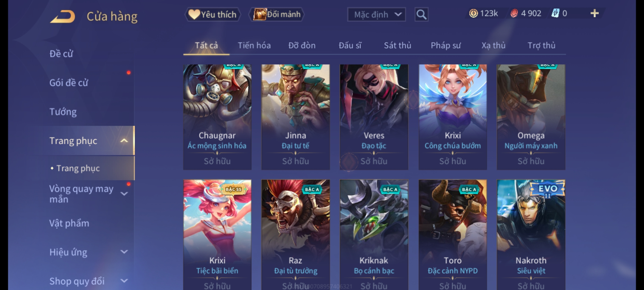The height and width of the screenshot is (290, 644).
Task: Switch to the Sát thủ tab
Action: [x=397, y=45]
